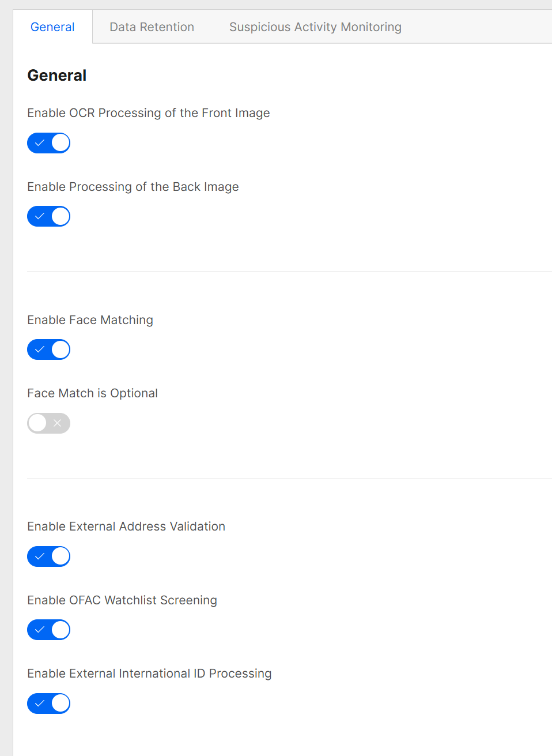Click the white knob of Face Matching switch

click(x=61, y=349)
